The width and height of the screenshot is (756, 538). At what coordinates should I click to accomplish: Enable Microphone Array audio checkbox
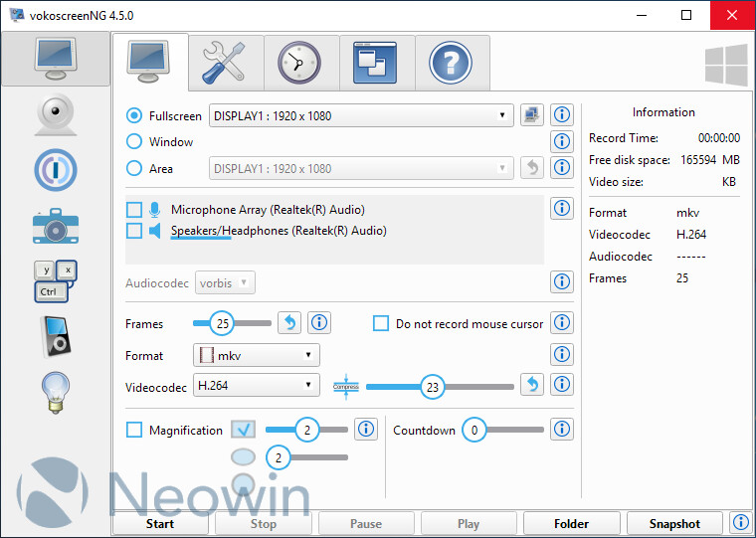(x=134, y=210)
